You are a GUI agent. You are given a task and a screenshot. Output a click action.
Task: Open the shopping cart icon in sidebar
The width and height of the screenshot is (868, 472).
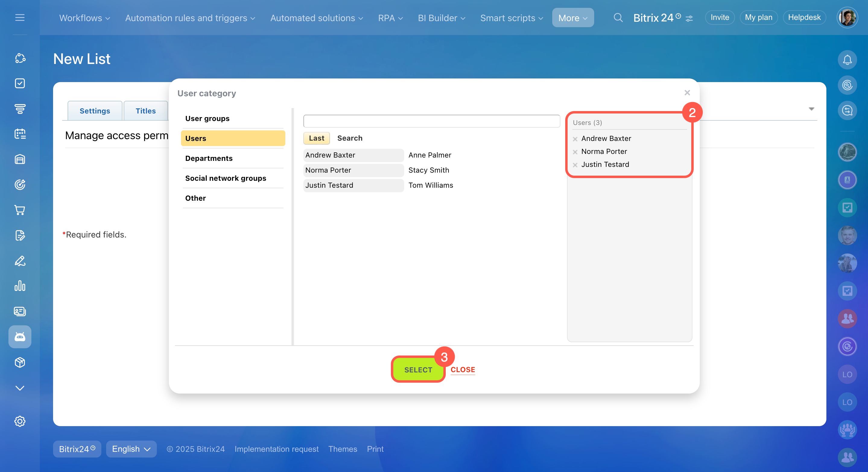tap(20, 210)
